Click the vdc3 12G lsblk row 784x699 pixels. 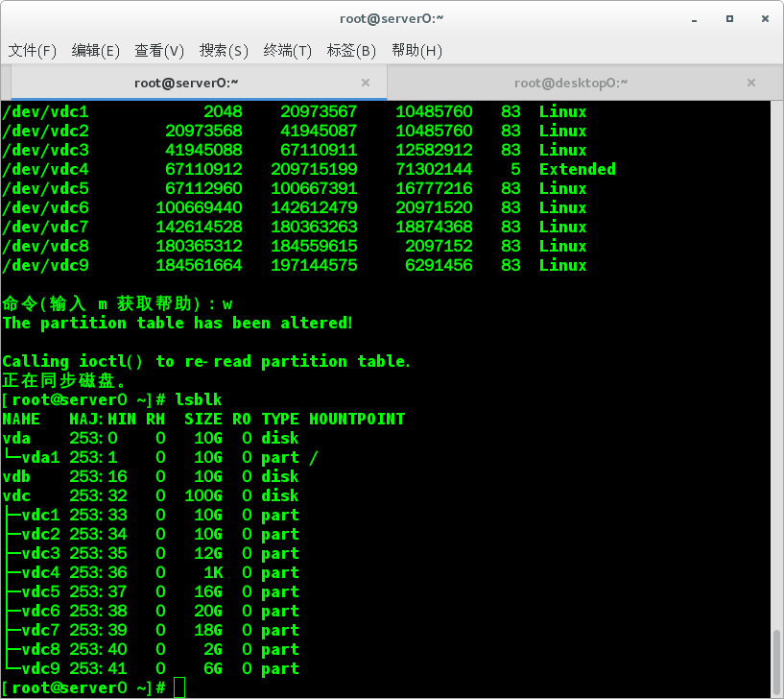[x=151, y=553]
